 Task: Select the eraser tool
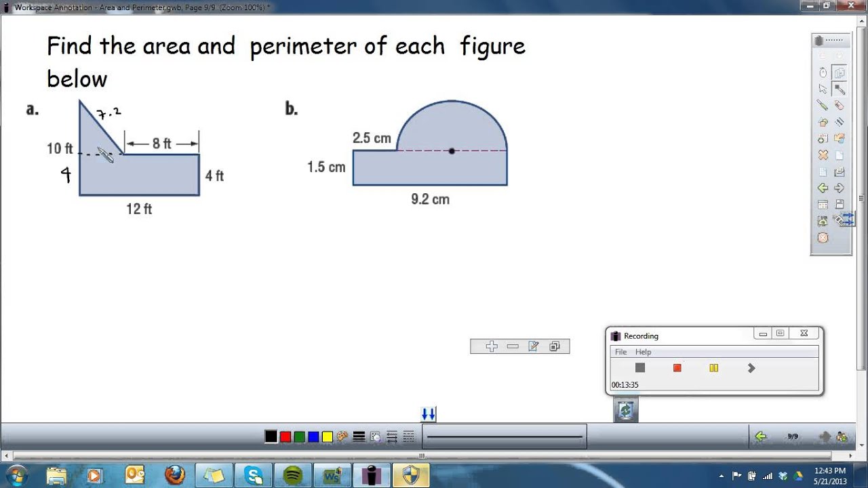point(840,105)
